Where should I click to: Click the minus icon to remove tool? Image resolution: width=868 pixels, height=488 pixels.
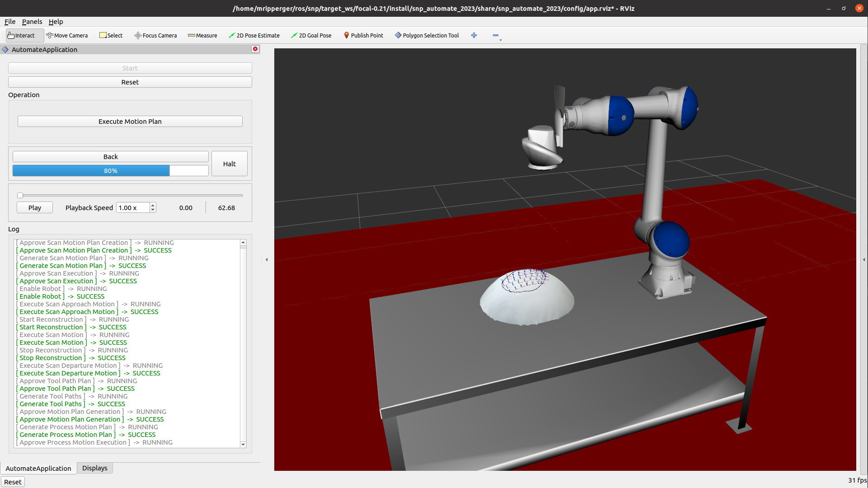pyautogui.click(x=496, y=35)
